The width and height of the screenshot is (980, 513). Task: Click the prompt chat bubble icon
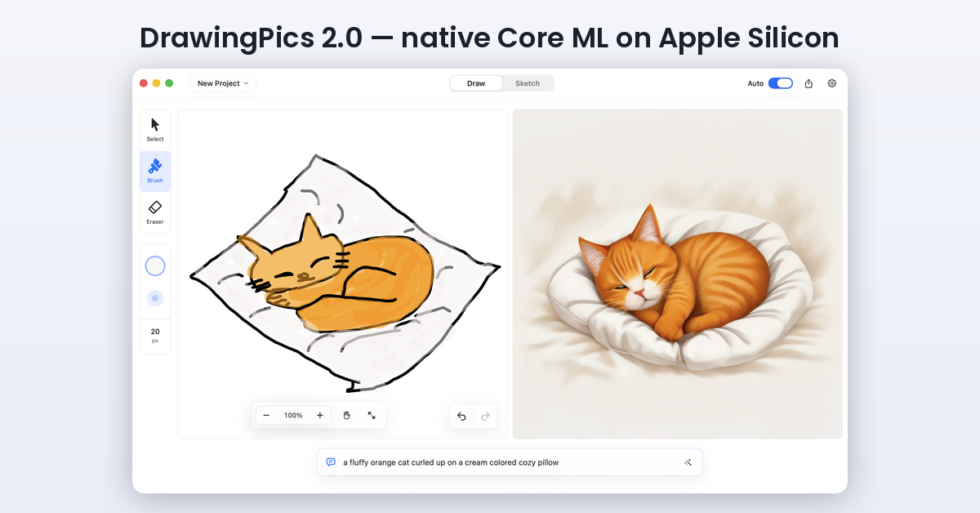[x=331, y=462]
